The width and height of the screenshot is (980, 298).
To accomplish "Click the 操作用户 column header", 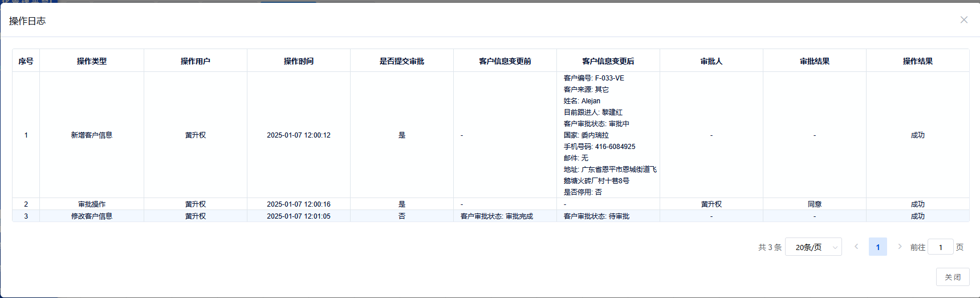I will tap(196, 61).
